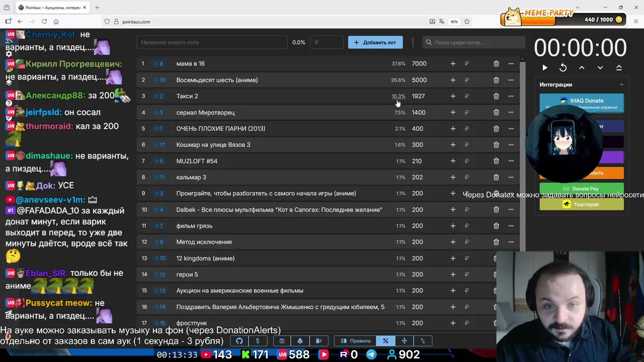Go to the browser home page
Image resolution: width=644 pixels, height=362 pixels.
(56, 22)
